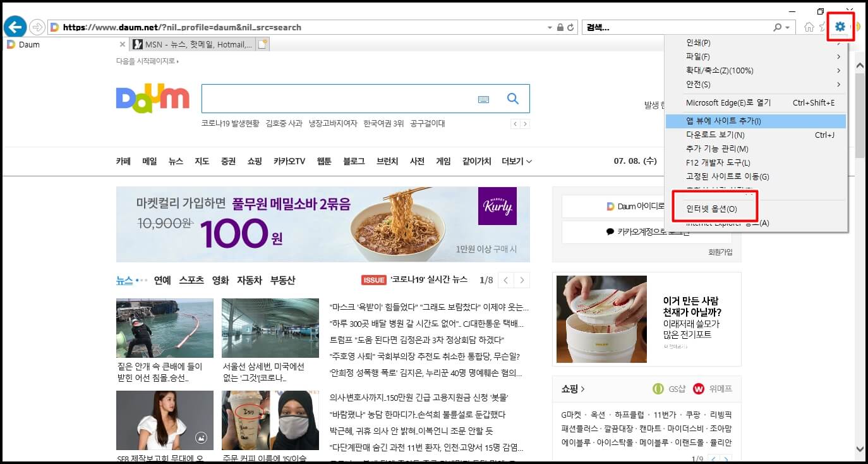This screenshot has height=464, width=868.
Task: Click the Kurly logo in banner
Action: (x=497, y=206)
